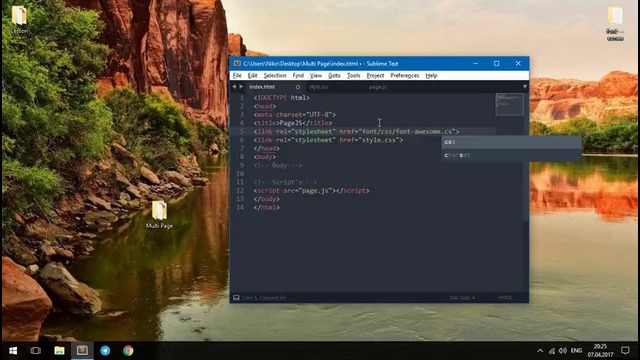Choose the 'charset' autocomplete suggestion
This screenshot has width=640, height=360.
click(x=511, y=155)
